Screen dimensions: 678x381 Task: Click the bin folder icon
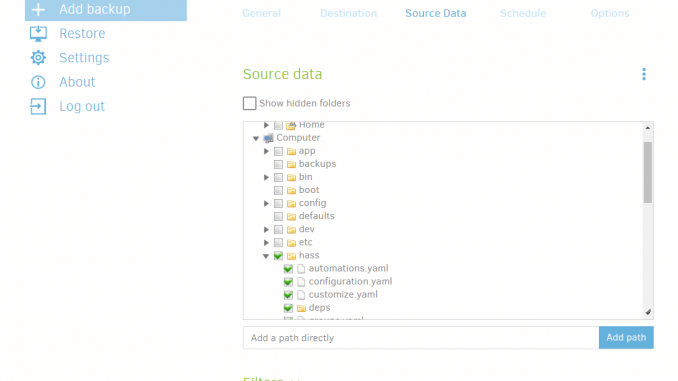coord(291,177)
